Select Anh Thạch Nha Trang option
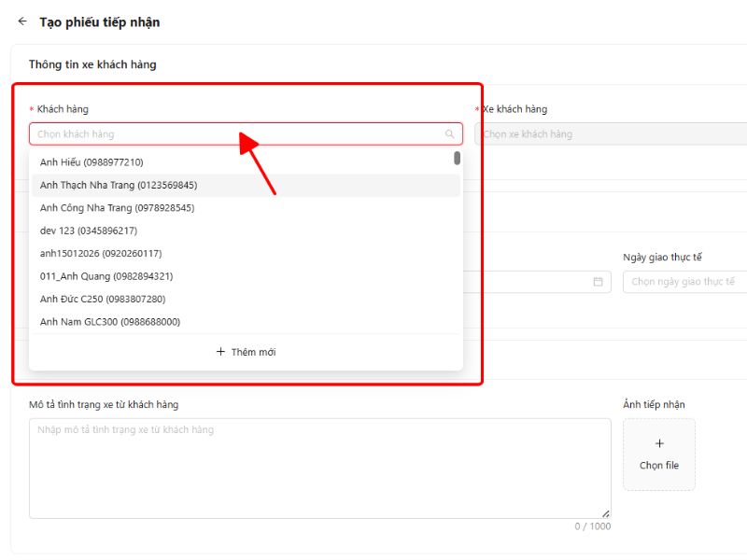Image resolution: width=747 pixels, height=560 pixels. point(119,185)
